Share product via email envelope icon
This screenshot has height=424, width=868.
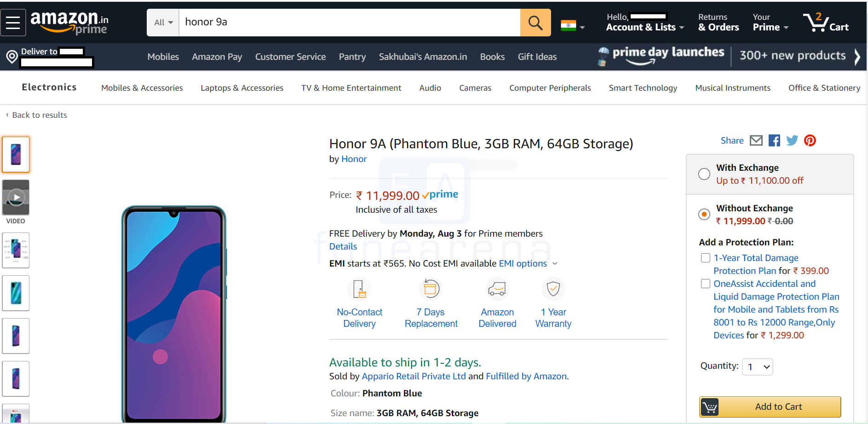pyautogui.click(x=756, y=140)
